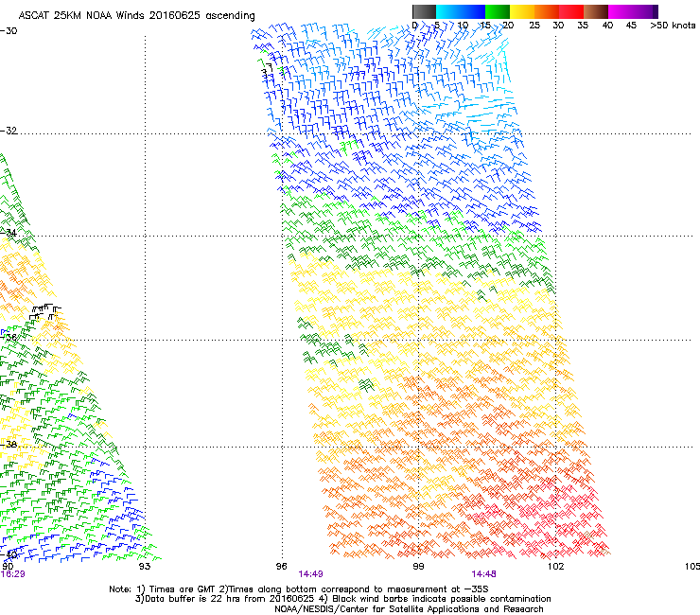This screenshot has height=615, width=700.
Task: Click the '-36' latitude axis label
Action: point(9,338)
